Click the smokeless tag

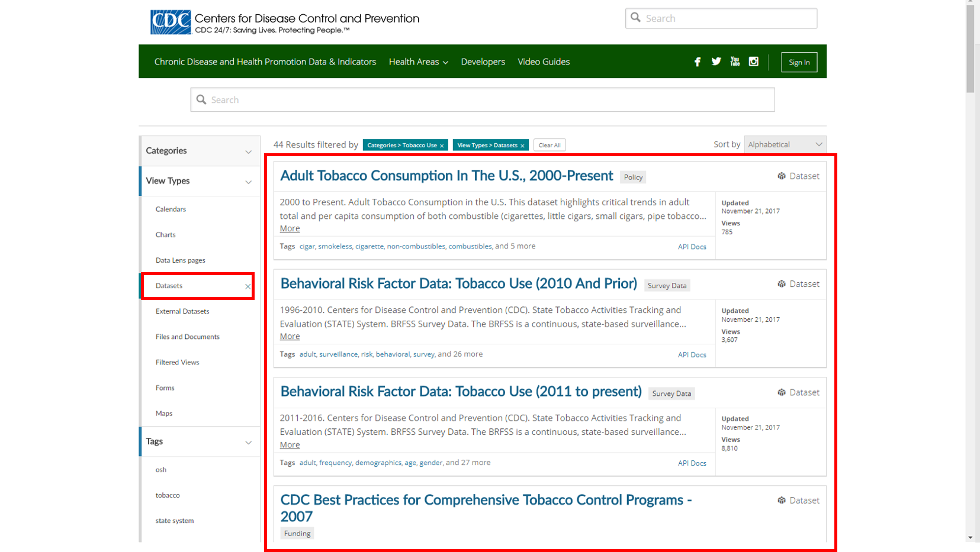point(335,246)
